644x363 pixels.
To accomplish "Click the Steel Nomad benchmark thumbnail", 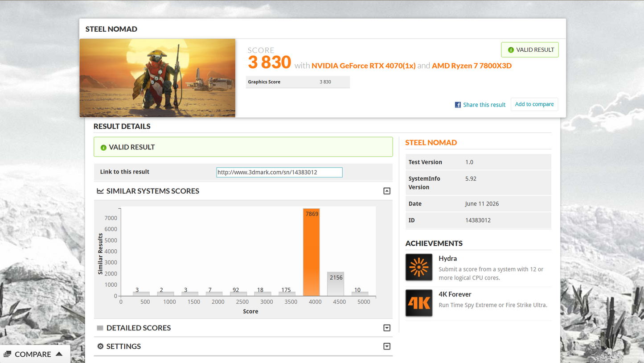I will point(157,78).
